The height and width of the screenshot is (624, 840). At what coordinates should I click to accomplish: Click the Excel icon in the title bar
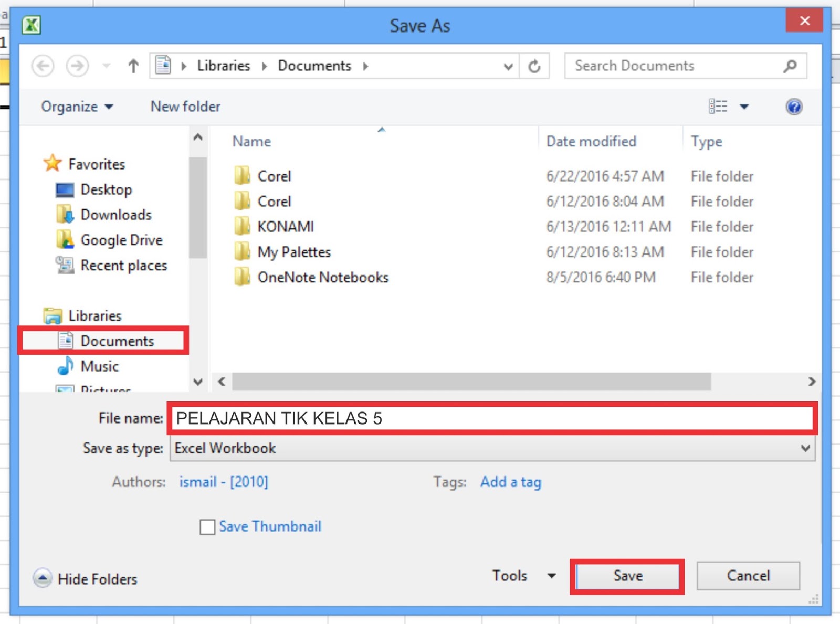coord(31,25)
